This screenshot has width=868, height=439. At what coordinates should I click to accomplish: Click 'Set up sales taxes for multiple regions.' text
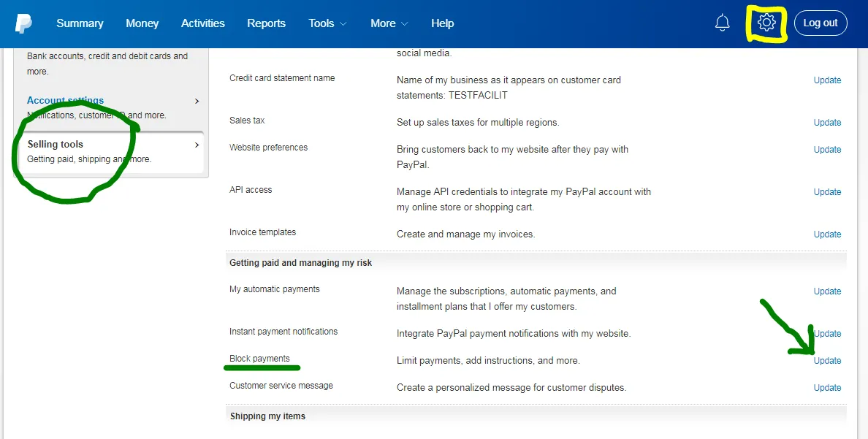[x=478, y=122]
